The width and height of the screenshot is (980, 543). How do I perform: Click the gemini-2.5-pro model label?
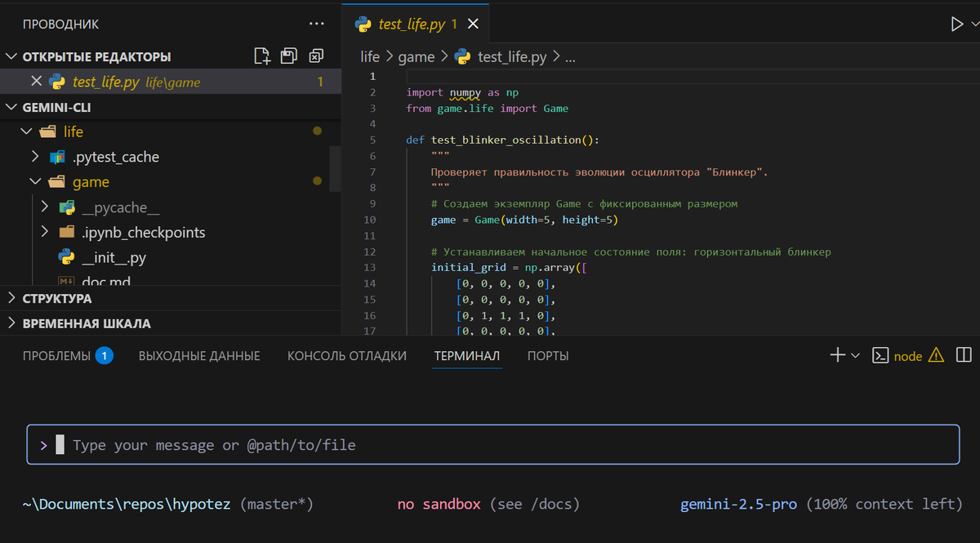coord(739,504)
